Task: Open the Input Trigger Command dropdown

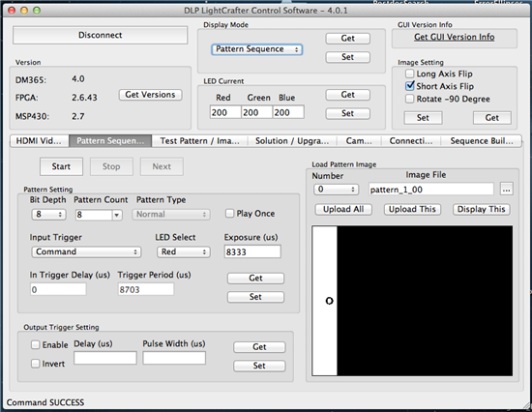Action: click(x=86, y=251)
